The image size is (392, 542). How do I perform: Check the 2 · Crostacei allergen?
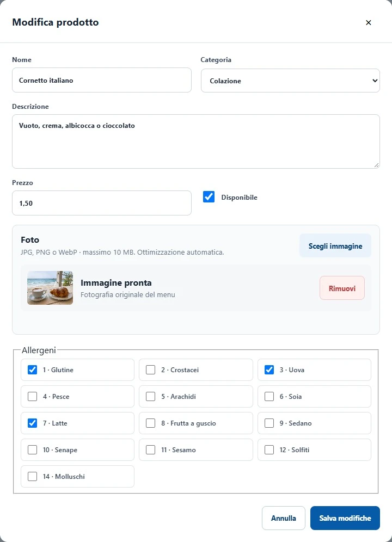[150, 370]
